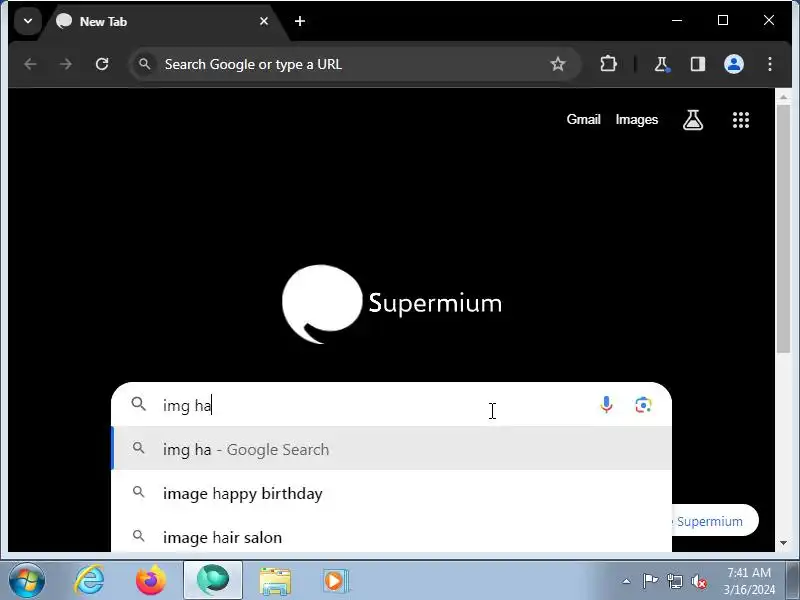Open Windows Explorer from taskbar

275,581
